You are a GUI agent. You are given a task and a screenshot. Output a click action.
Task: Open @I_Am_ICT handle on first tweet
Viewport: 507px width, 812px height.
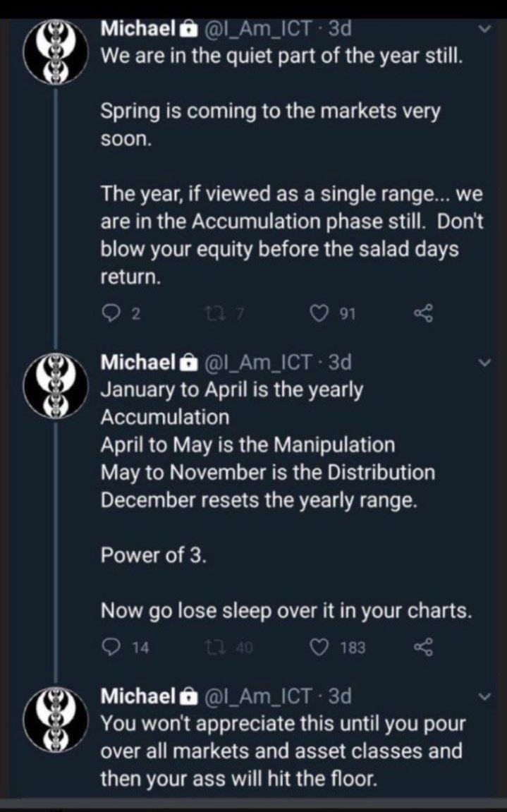[x=259, y=29]
